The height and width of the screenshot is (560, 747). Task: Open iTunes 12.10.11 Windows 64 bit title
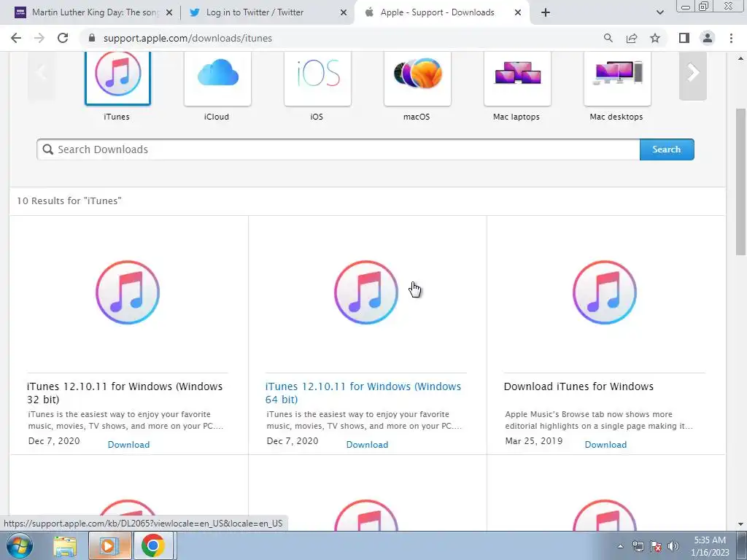(363, 393)
